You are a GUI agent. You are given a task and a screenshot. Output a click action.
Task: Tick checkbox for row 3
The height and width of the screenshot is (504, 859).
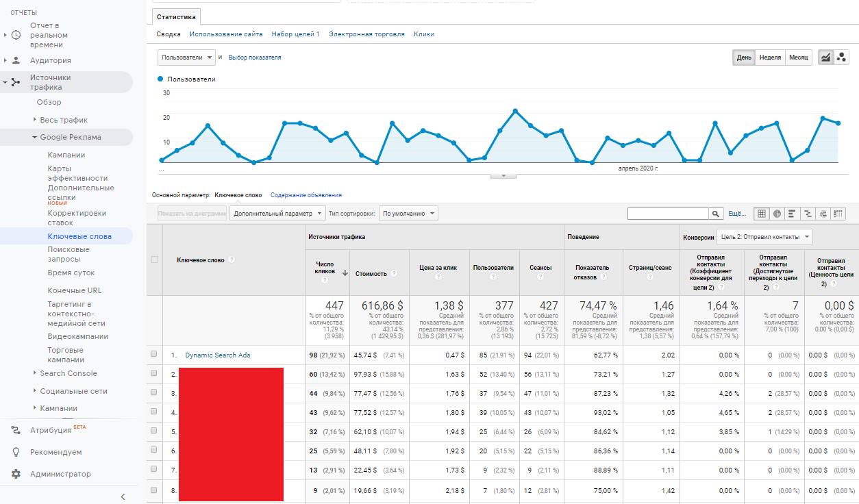pyautogui.click(x=154, y=392)
